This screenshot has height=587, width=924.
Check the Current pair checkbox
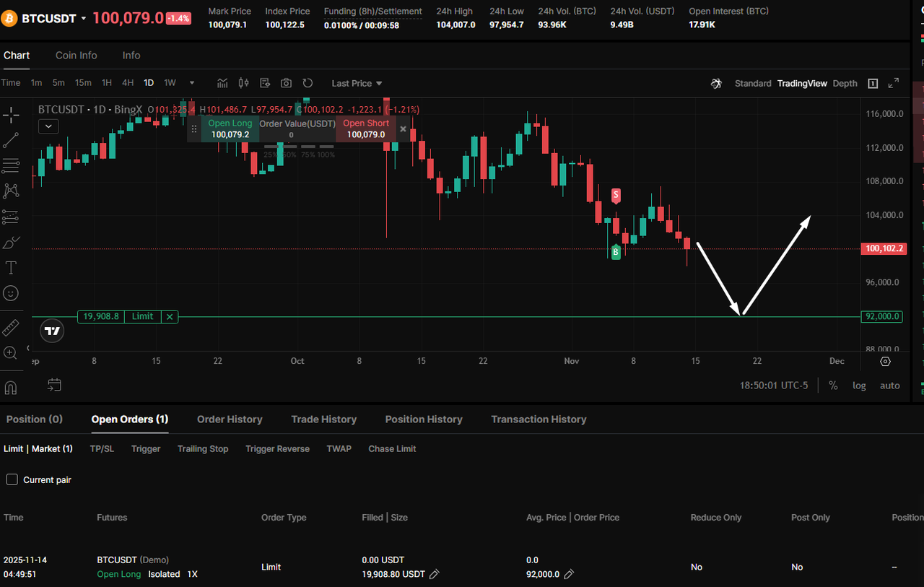point(12,479)
